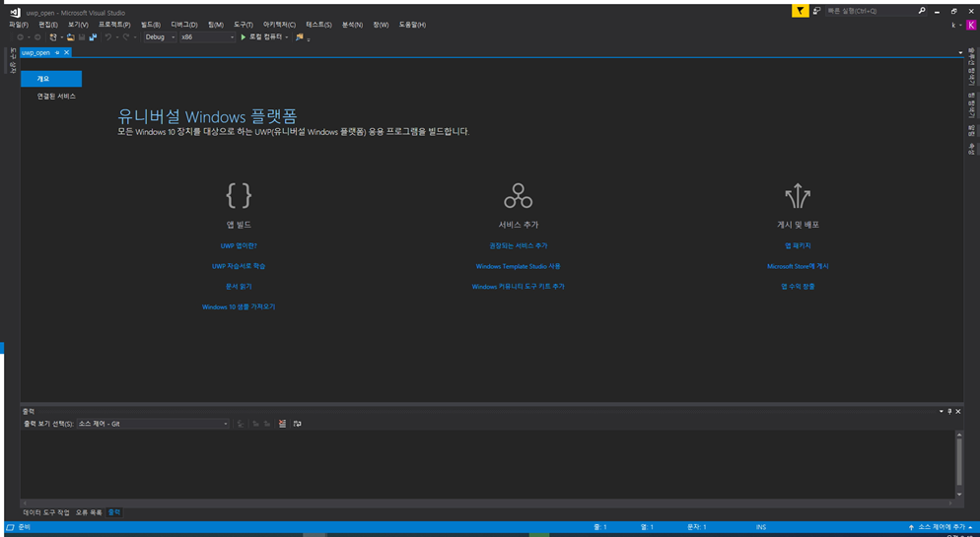This screenshot has height=537, width=980.
Task: Open the '권장되는 서비스 추가' link
Action: [x=519, y=246]
